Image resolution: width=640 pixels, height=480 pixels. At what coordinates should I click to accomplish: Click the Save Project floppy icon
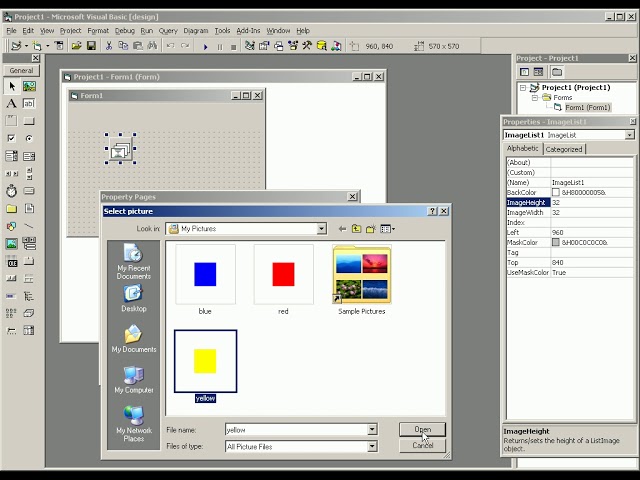click(x=91, y=46)
